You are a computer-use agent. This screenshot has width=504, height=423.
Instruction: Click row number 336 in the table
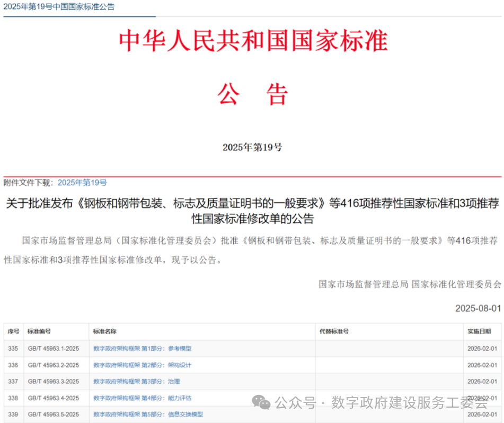(x=13, y=365)
